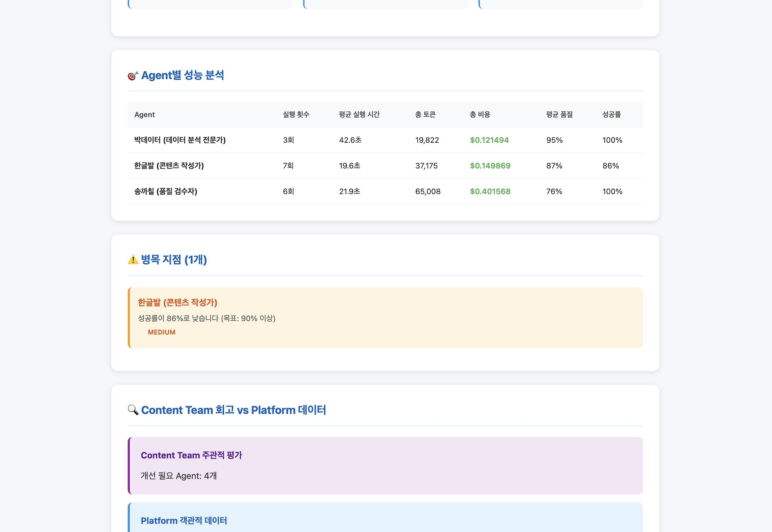Click the 한글발 bottleneck card title
This screenshot has width=772, height=532.
click(178, 302)
